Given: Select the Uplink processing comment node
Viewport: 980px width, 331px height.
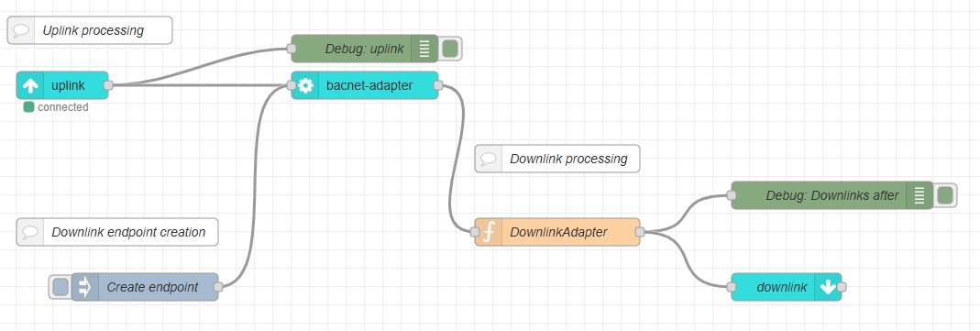Looking at the screenshot, I should tap(89, 30).
